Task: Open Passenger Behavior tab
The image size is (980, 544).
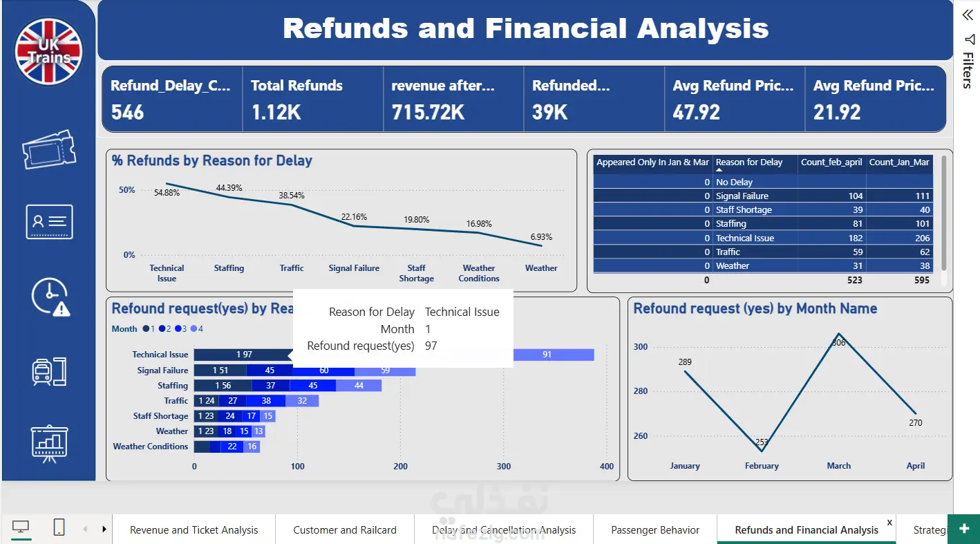Action: tap(655, 530)
